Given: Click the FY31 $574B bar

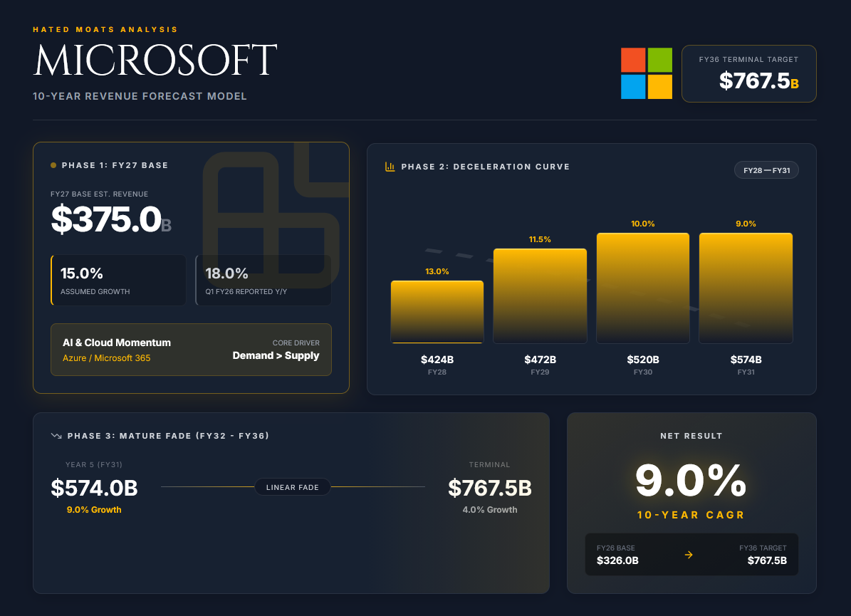Looking at the screenshot, I should point(746,288).
